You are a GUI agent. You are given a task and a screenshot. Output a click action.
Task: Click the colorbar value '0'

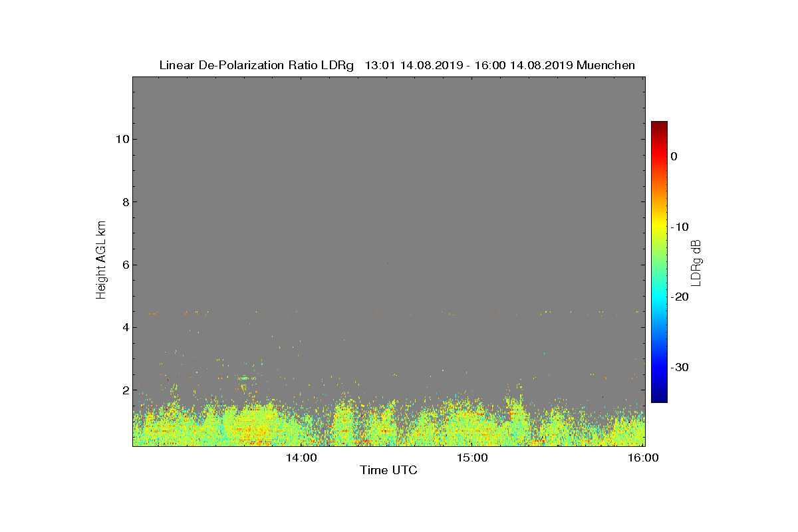click(674, 156)
